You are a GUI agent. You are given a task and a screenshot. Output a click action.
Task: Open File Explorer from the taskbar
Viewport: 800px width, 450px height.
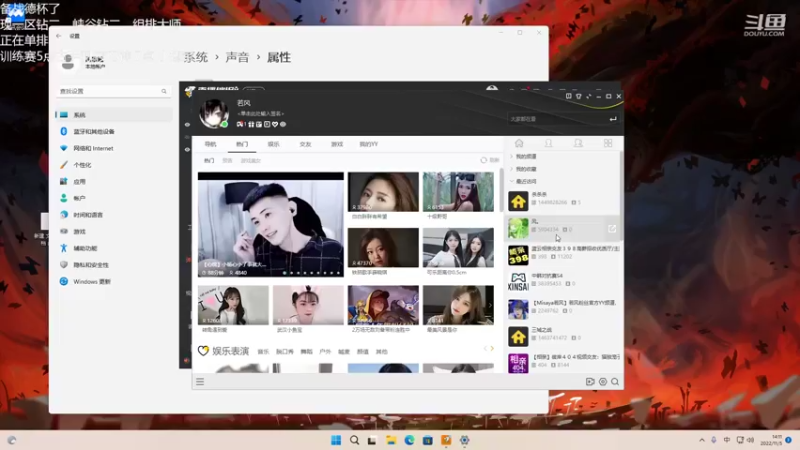(x=391, y=440)
